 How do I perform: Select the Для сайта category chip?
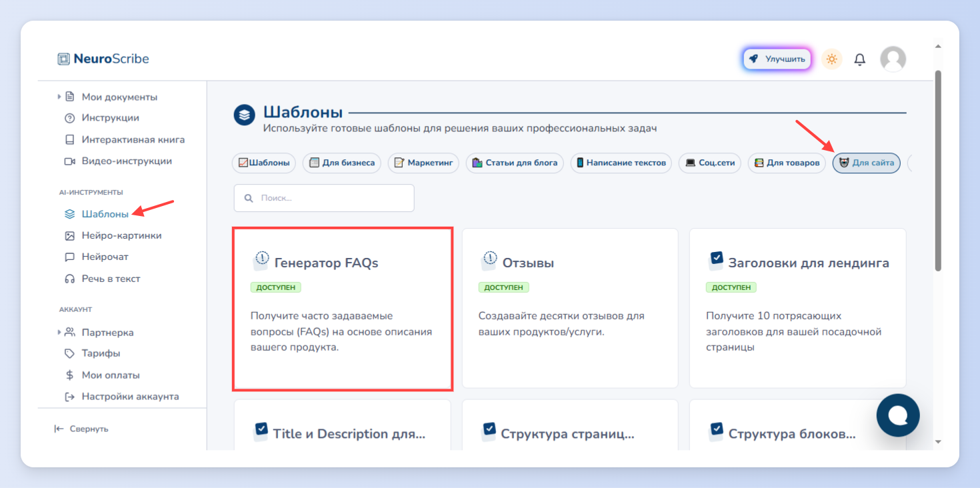click(x=866, y=163)
